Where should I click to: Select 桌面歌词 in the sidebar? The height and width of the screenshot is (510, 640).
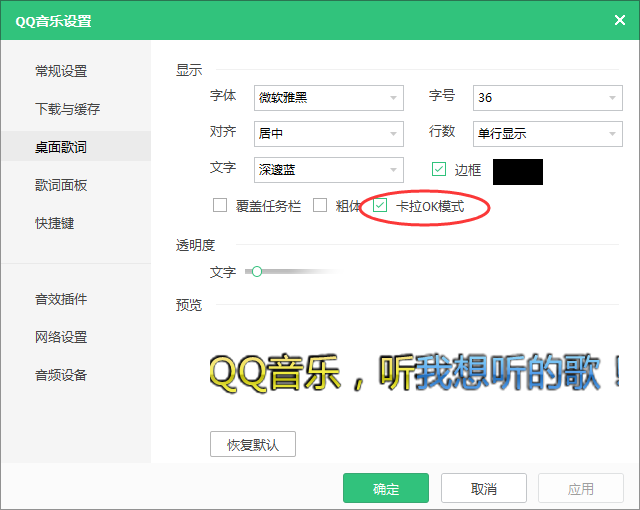[61, 147]
